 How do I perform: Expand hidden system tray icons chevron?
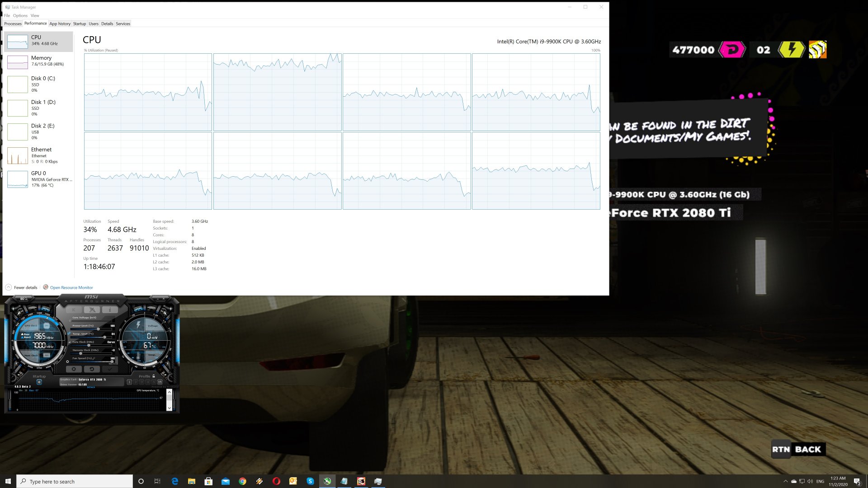coord(785,481)
